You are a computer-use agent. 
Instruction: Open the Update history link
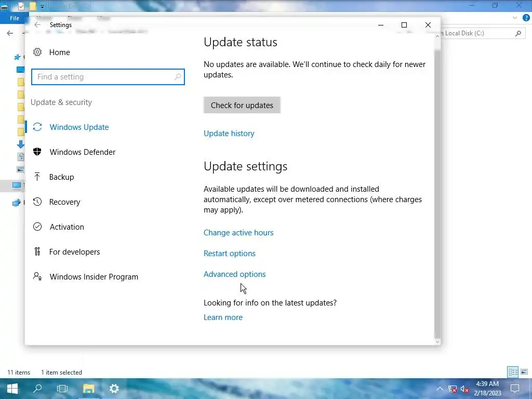[229, 134]
